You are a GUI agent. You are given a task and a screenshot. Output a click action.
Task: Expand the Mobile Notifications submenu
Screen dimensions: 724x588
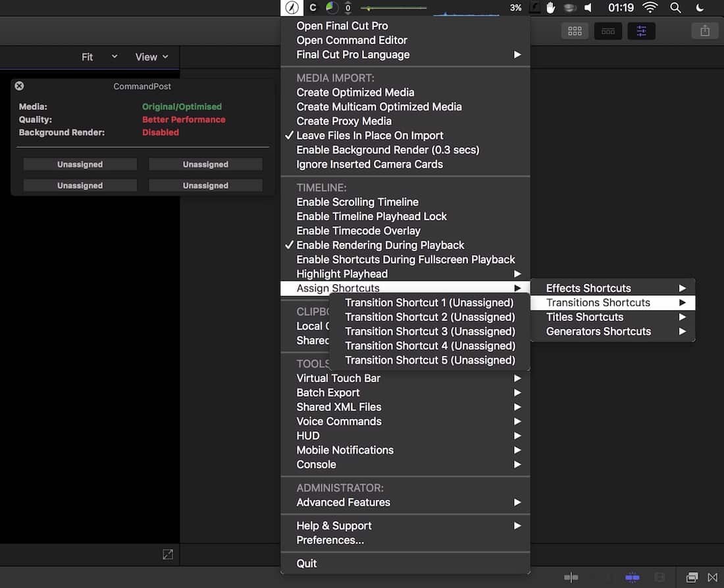coord(405,449)
